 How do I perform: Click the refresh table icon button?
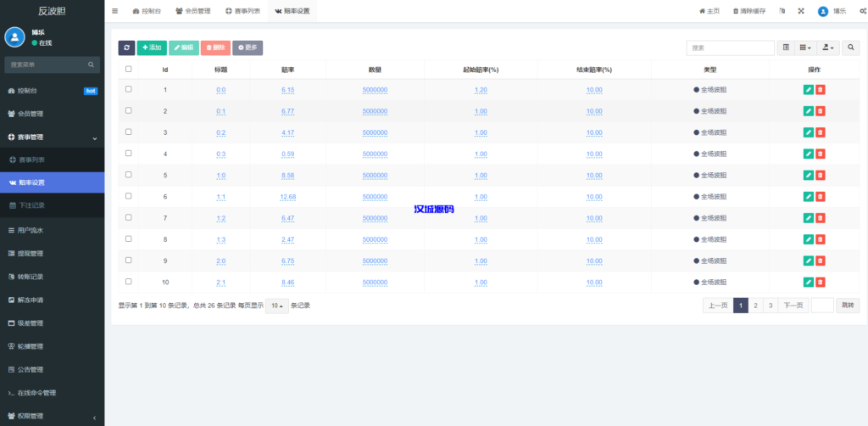point(126,48)
